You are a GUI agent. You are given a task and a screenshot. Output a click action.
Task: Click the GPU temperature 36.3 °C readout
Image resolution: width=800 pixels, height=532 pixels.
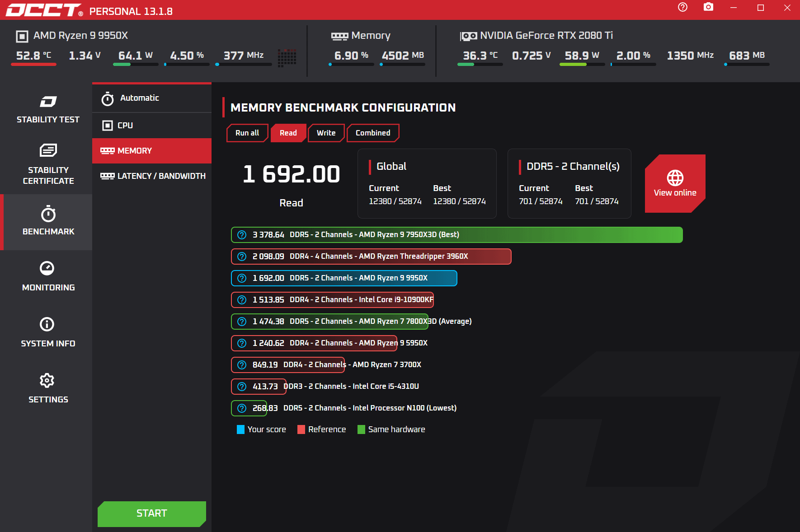pyautogui.click(x=480, y=56)
